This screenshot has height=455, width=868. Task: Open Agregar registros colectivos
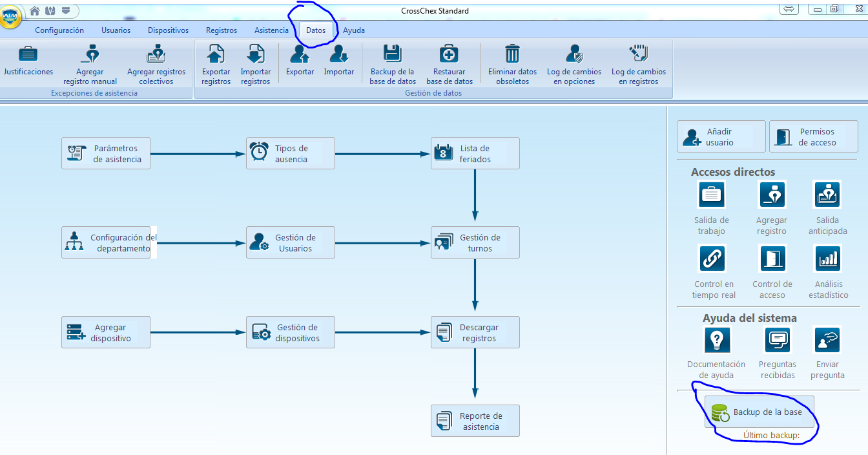156,65
